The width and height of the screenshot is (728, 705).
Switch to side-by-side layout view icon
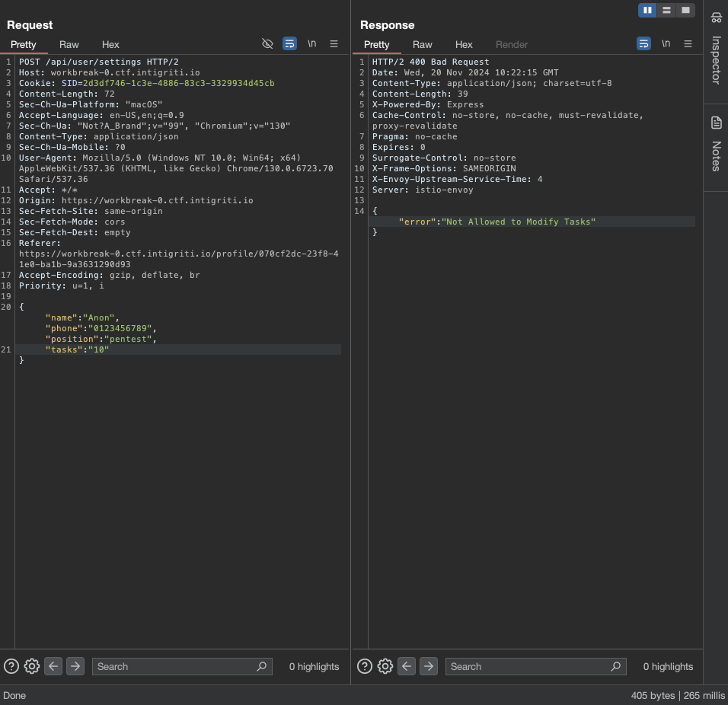tap(647, 10)
